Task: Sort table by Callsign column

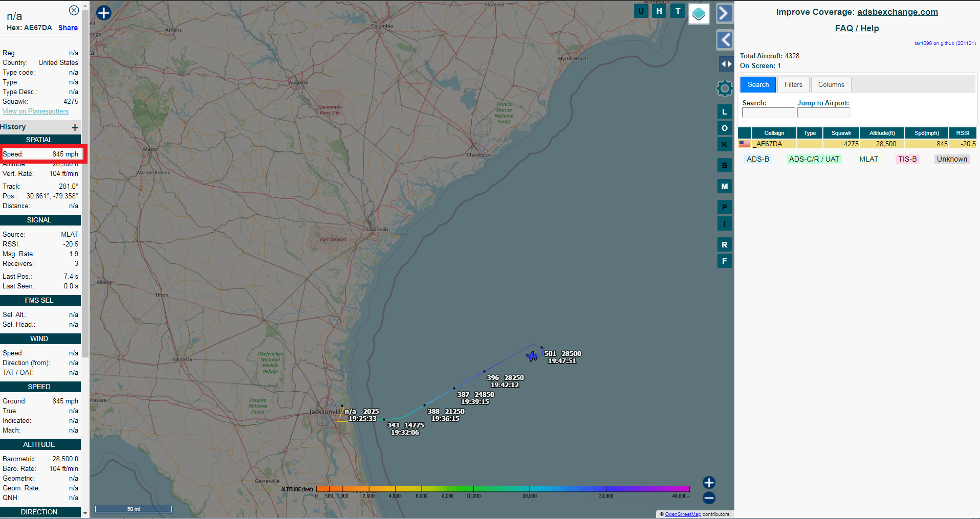Action: (774, 133)
